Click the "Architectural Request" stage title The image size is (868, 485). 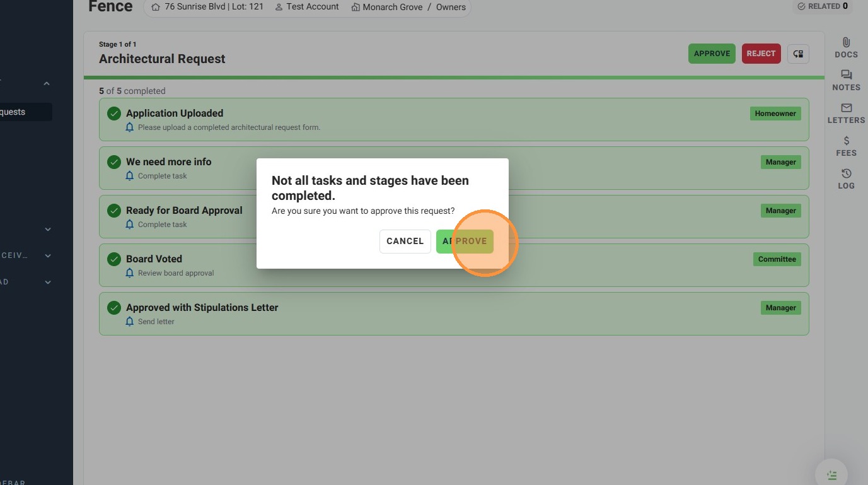pos(162,59)
